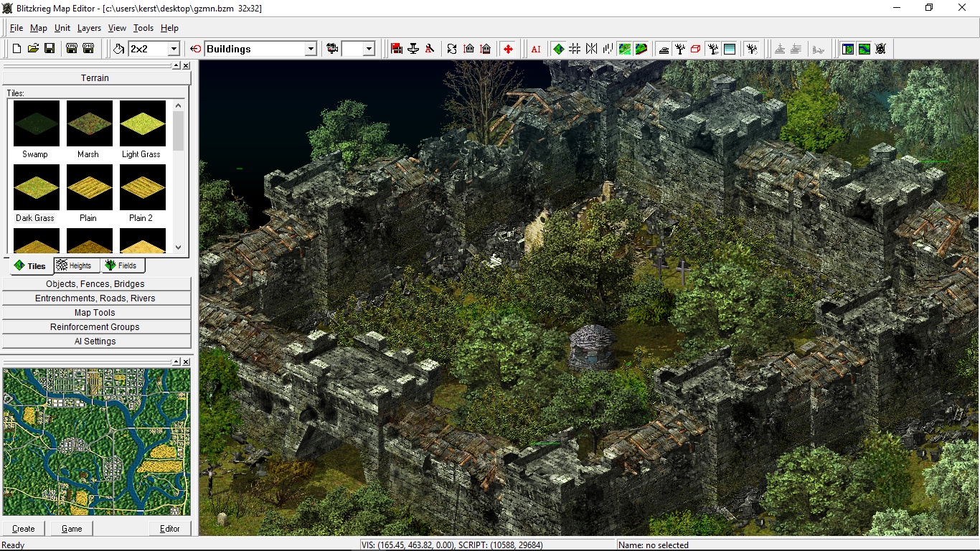The width and height of the screenshot is (980, 551).
Task: Click the vertical bars toolbar icon
Action: [608, 49]
